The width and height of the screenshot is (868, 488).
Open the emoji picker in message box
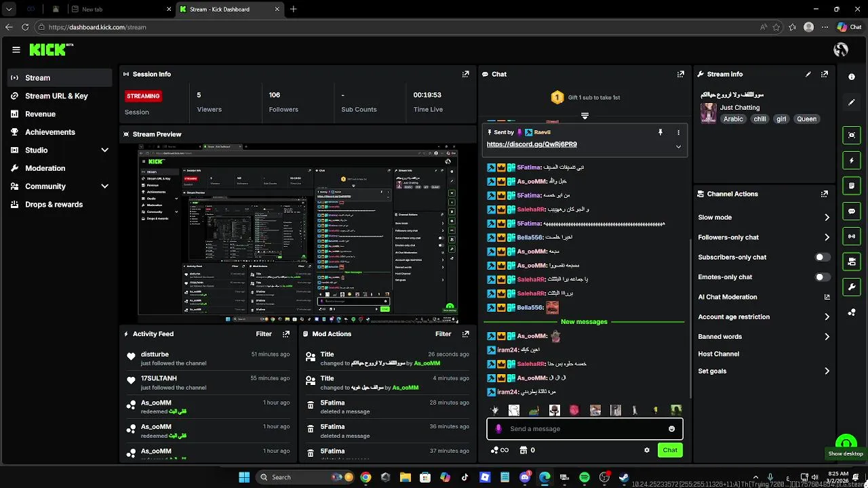[672, 429]
